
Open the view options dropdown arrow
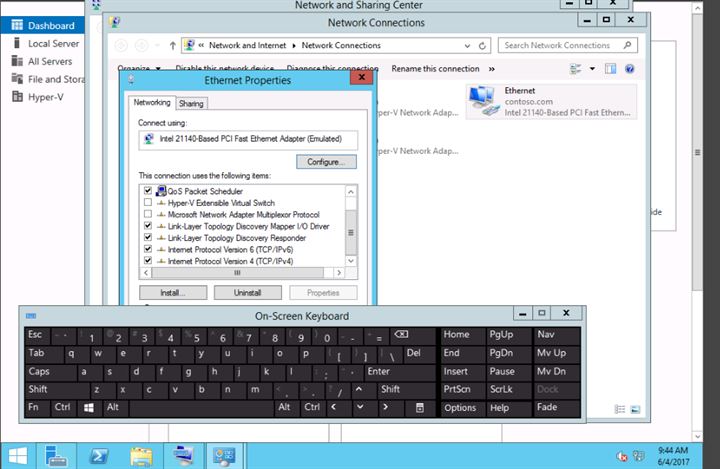point(592,69)
